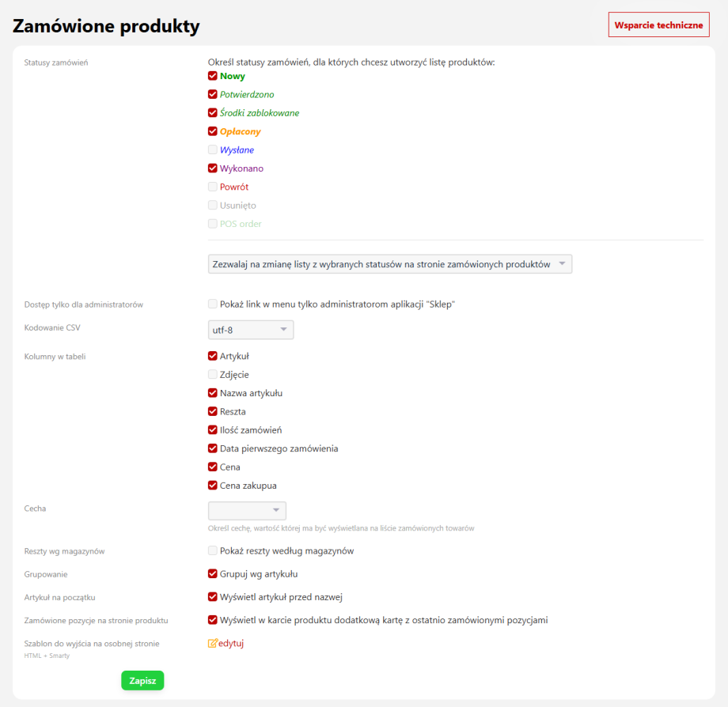The image size is (728, 707).
Task: Uncheck the Nowy status checkbox
Action: click(212, 77)
